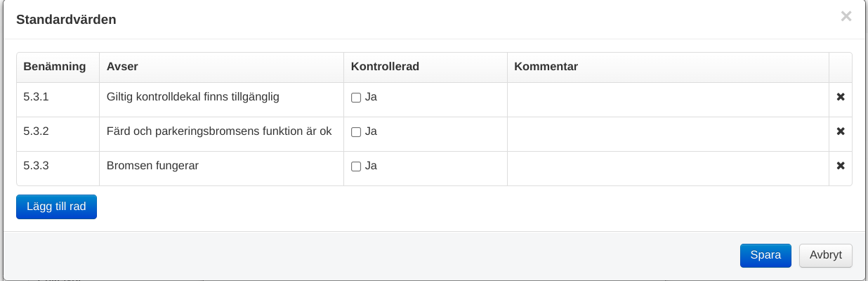
Task: Delete row 5.3.1 with the X icon
Action: tap(841, 97)
